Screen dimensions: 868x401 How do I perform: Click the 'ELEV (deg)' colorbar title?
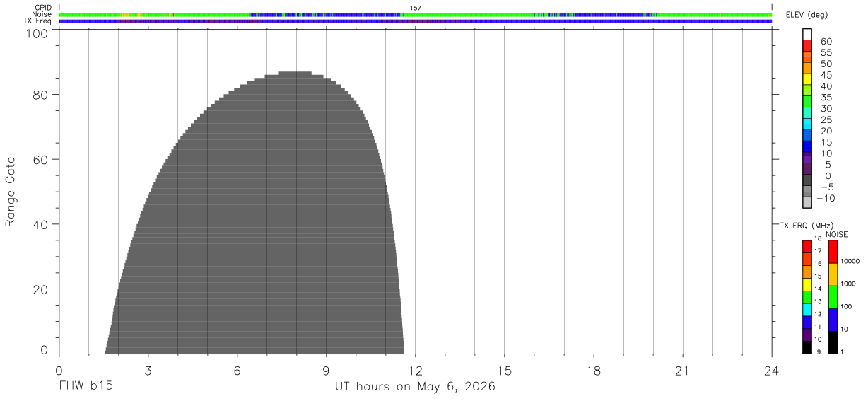pyautogui.click(x=807, y=15)
